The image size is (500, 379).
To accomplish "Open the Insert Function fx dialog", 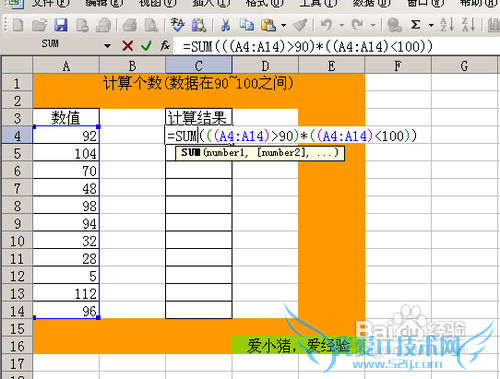I will [x=165, y=45].
